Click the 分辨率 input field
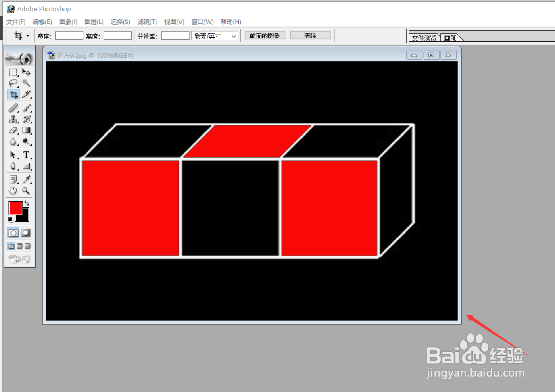 coord(175,36)
